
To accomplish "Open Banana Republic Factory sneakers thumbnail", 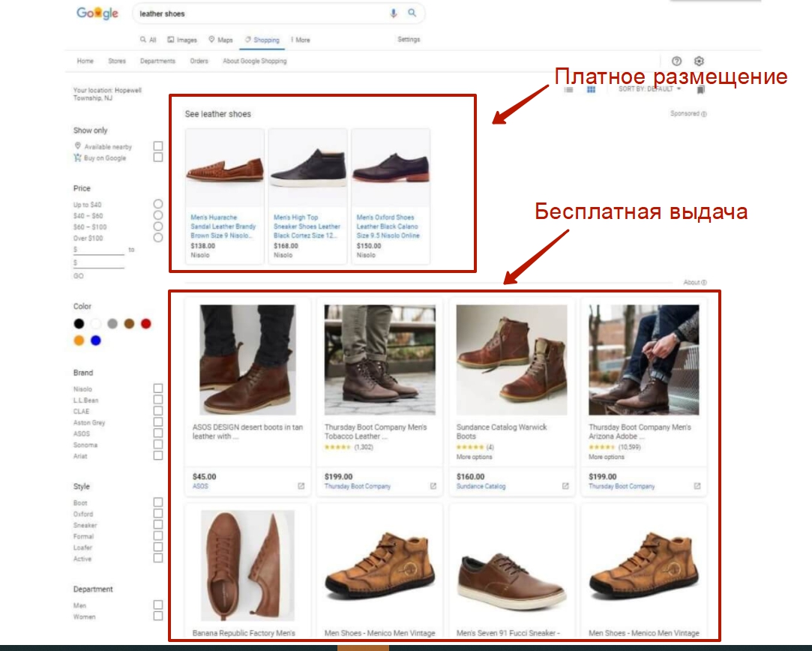I will 248,565.
